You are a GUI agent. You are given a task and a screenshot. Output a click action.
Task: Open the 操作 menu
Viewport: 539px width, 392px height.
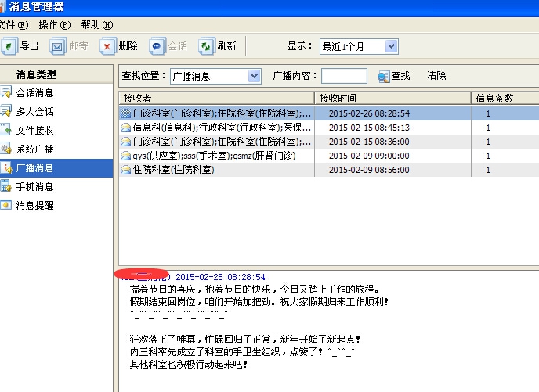(x=53, y=25)
